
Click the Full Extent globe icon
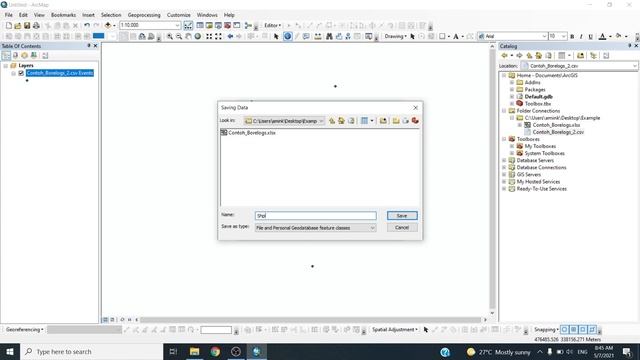pyautogui.click(x=198, y=36)
